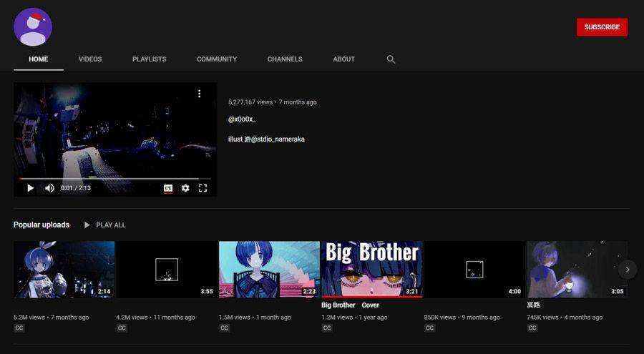Open the @x0o0x_ mention
Image resolution: width=644 pixels, height=354 pixels.
point(242,119)
